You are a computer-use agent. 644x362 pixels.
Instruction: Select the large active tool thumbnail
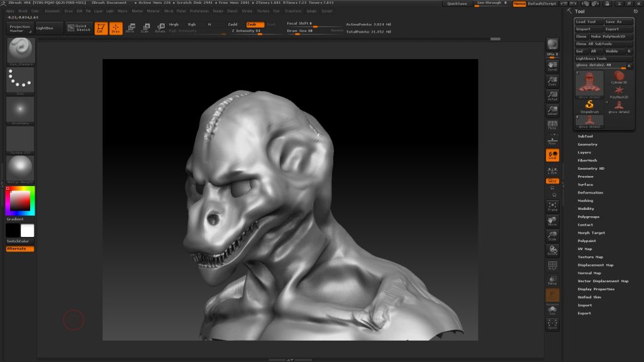coord(589,84)
